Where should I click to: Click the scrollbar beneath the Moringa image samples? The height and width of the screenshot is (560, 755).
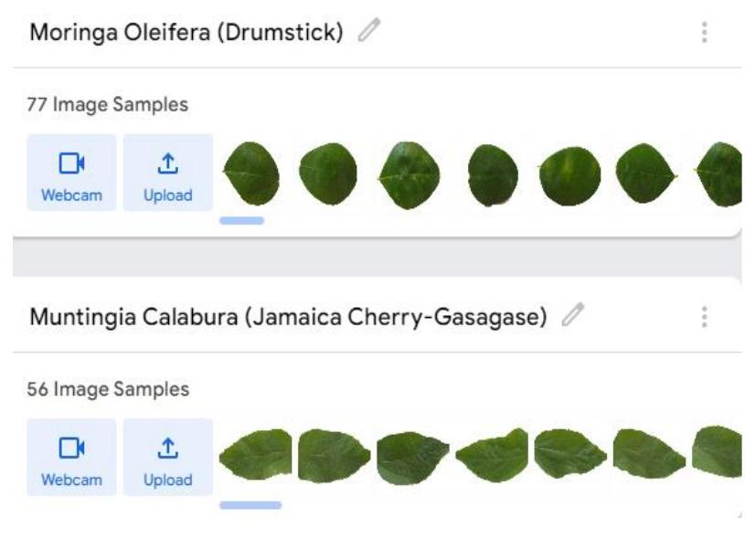[244, 219]
